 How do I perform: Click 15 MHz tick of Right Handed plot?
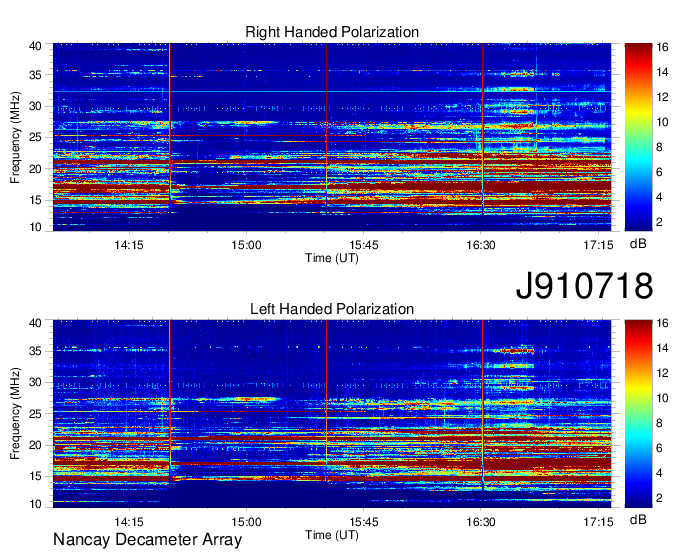[36, 200]
